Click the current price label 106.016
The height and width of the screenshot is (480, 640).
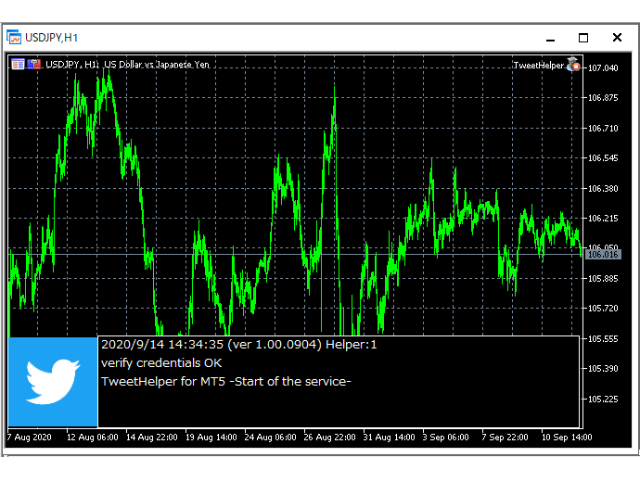(x=604, y=255)
